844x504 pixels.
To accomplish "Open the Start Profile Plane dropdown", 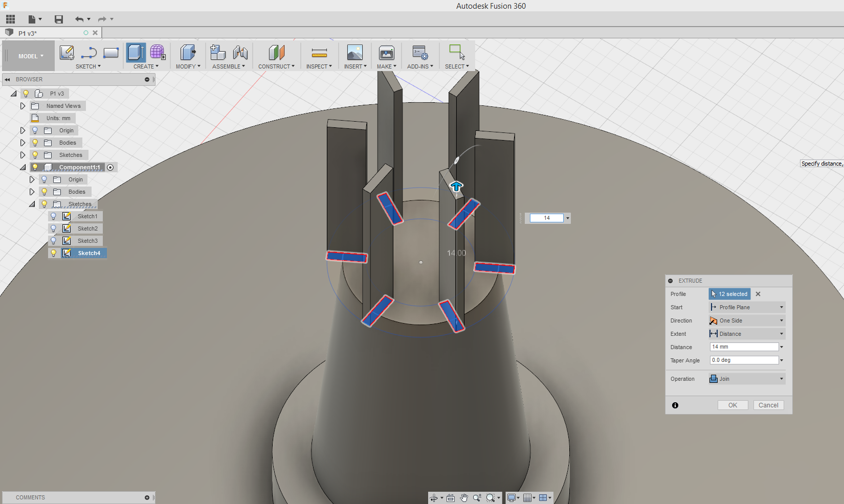I will 747,307.
